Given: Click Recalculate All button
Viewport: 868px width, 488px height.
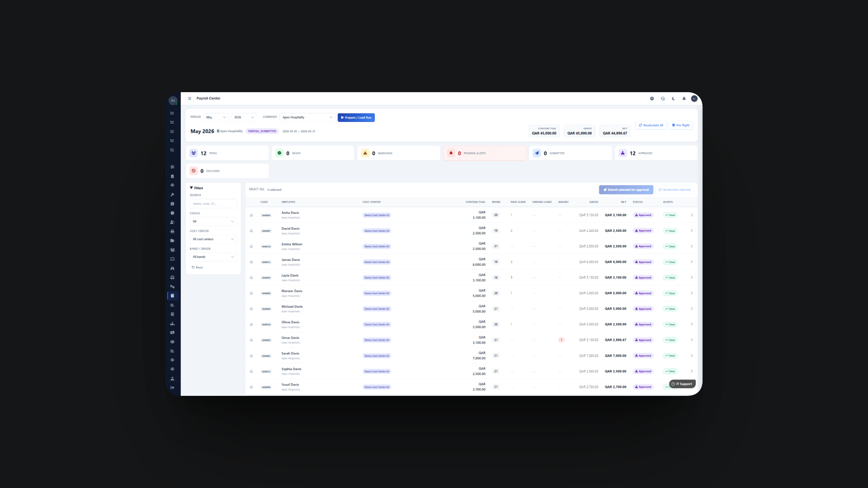Looking at the screenshot, I should pyautogui.click(x=651, y=125).
